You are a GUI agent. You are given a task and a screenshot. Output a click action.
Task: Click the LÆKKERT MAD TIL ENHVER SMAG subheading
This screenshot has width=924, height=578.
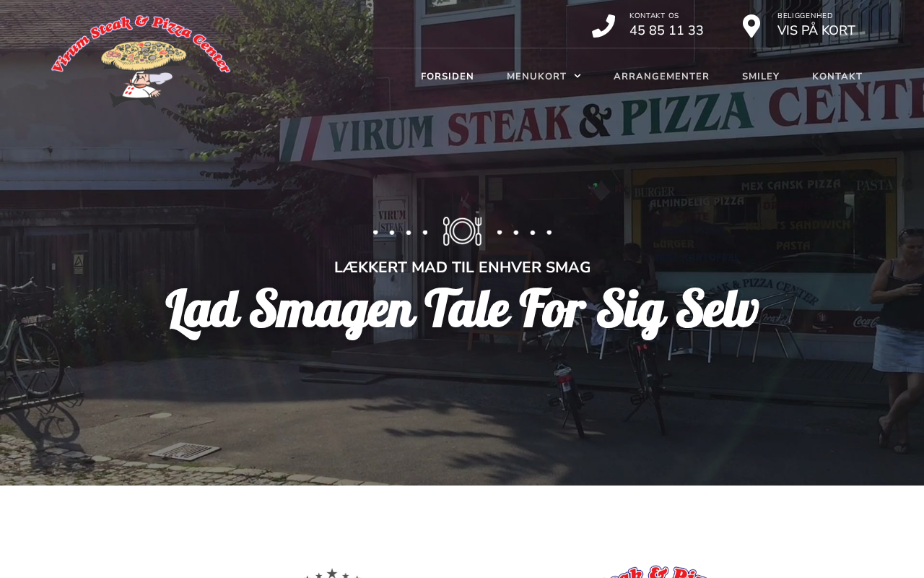pyautogui.click(x=462, y=267)
